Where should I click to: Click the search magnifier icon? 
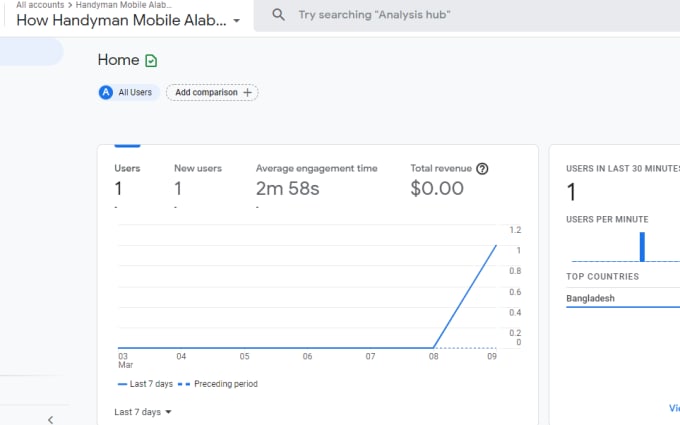(278, 15)
